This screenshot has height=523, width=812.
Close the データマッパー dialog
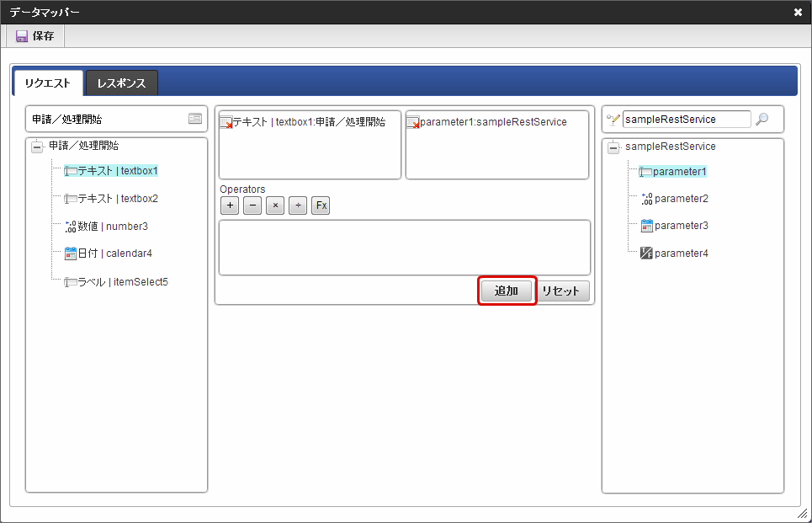(x=798, y=12)
